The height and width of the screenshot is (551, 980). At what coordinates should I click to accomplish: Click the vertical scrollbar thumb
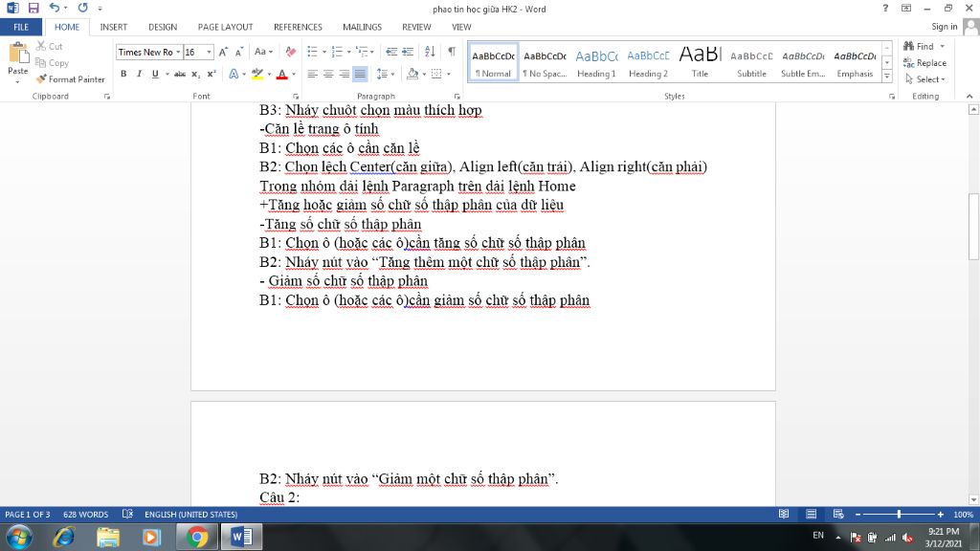coord(973,227)
